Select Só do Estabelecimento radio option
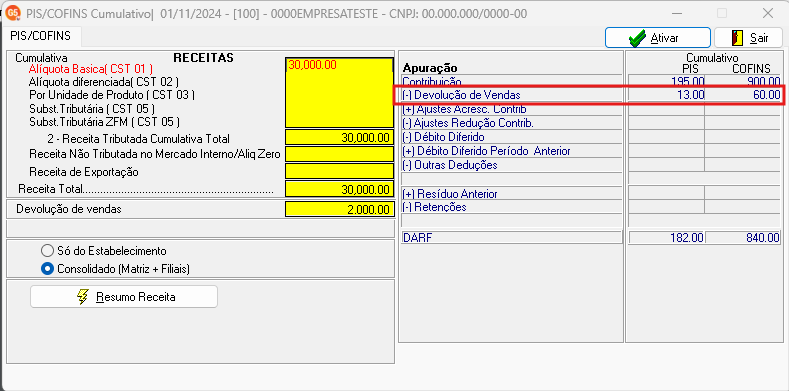789x391 pixels. point(47,251)
